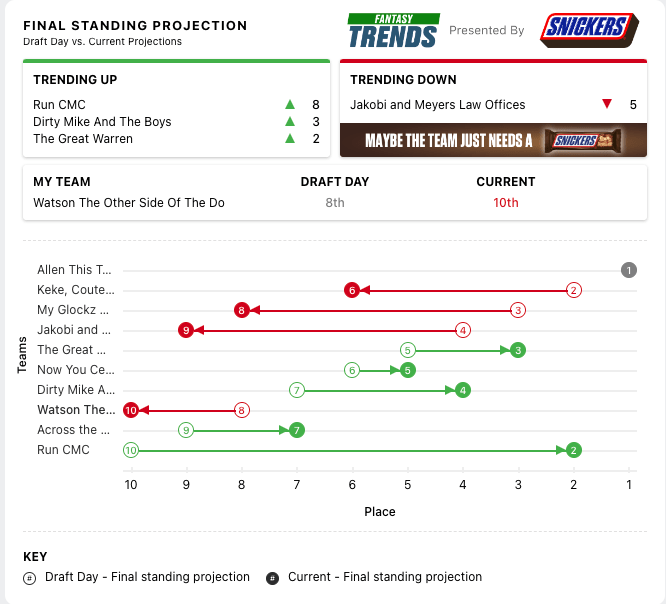Click Watson The Other Side Of The Do
This screenshot has height=604, width=666.
tap(129, 203)
